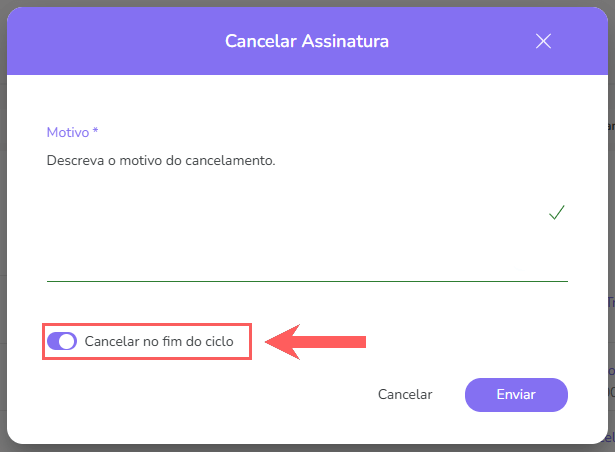Click the green checkmark validation icon
This screenshot has height=452, width=615.
(557, 212)
